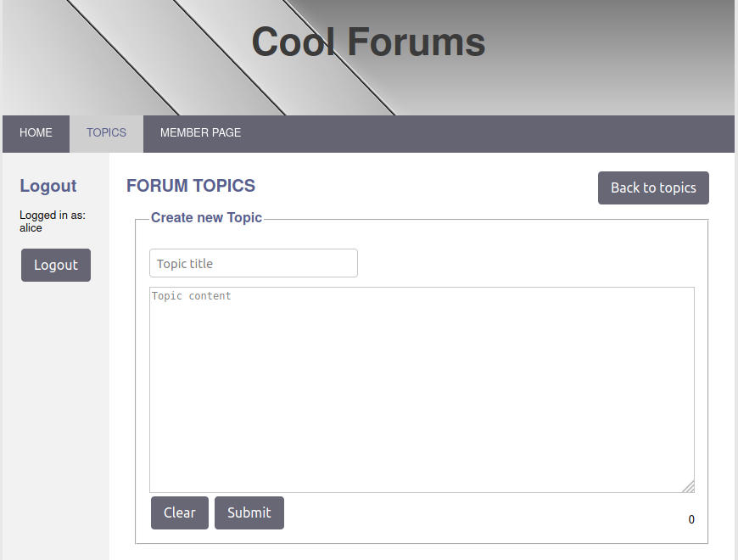Go to the MEMBER PAGE tab

(200, 133)
